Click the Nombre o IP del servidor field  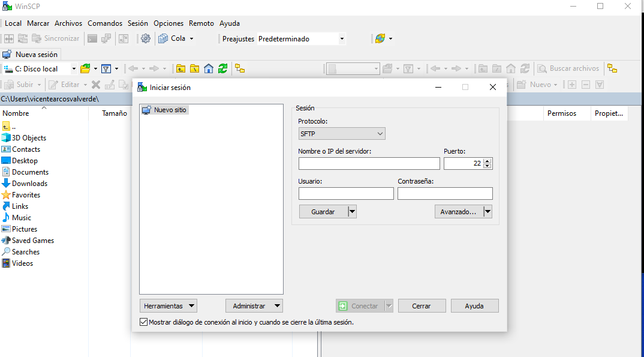click(369, 164)
